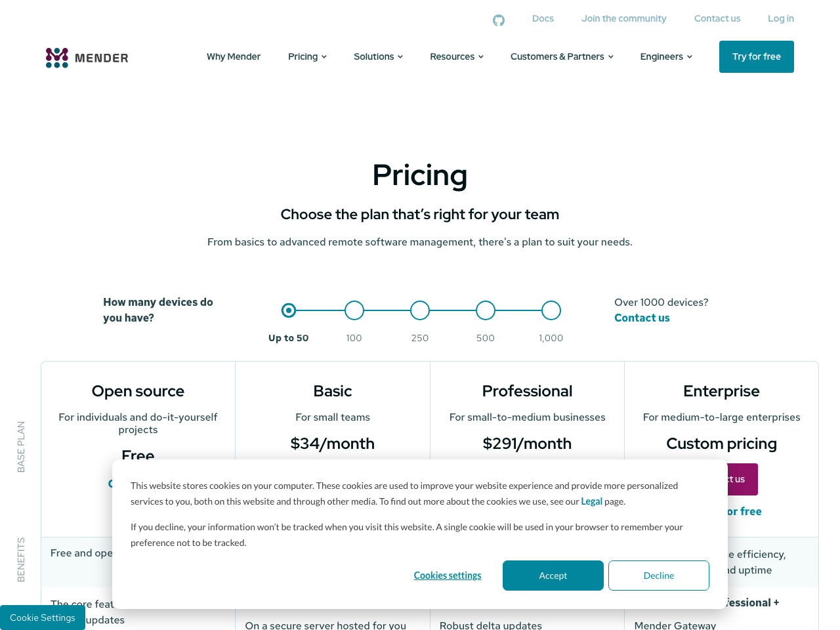The image size is (840, 630).
Task: Select the Up to 50 devices option
Action: click(289, 310)
